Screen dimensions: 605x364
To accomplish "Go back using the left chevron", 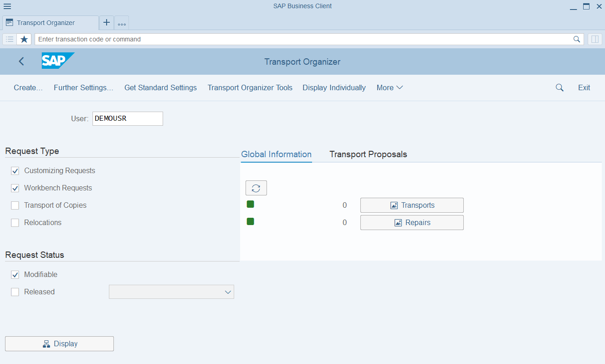I will (x=21, y=62).
